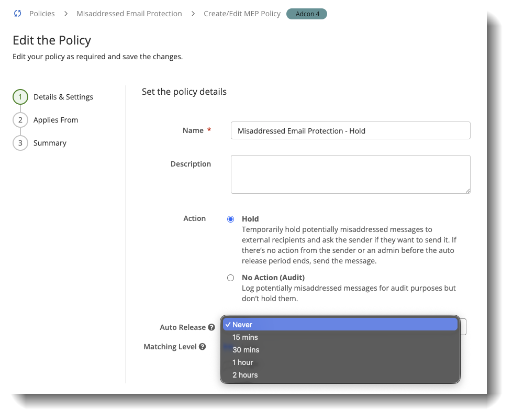Image resolution: width=513 pixels, height=420 pixels.
Task: Click the Adcon 4 badge
Action: pos(307,14)
